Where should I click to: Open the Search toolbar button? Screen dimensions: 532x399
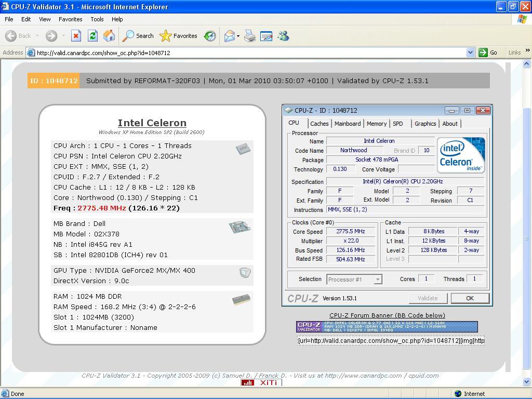[x=138, y=36]
